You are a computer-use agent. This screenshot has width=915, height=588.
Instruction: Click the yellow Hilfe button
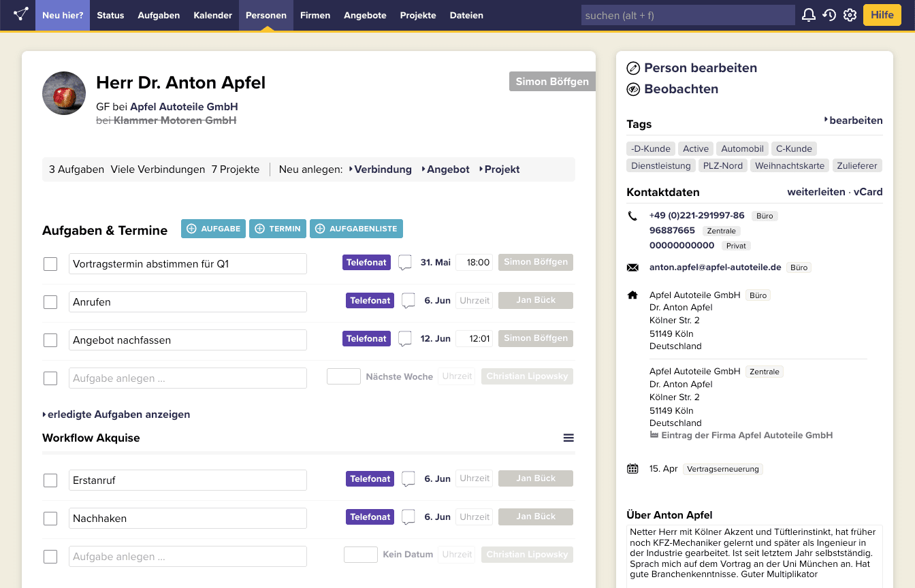coord(882,15)
